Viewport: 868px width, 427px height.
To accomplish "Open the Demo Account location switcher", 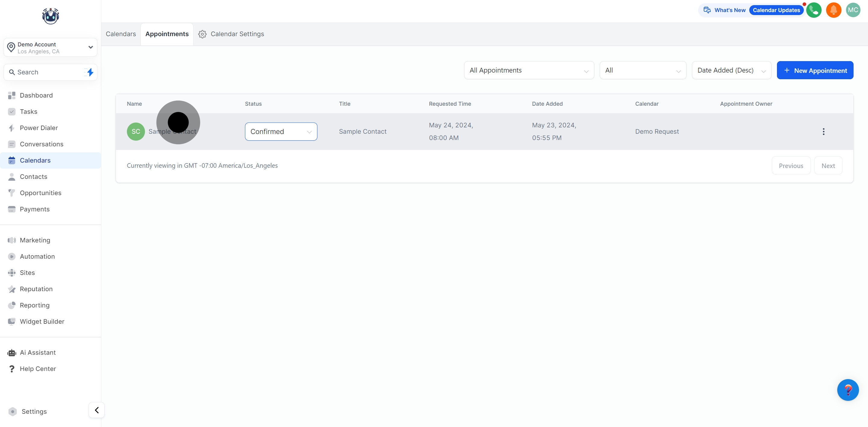I will click(x=51, y=48).
